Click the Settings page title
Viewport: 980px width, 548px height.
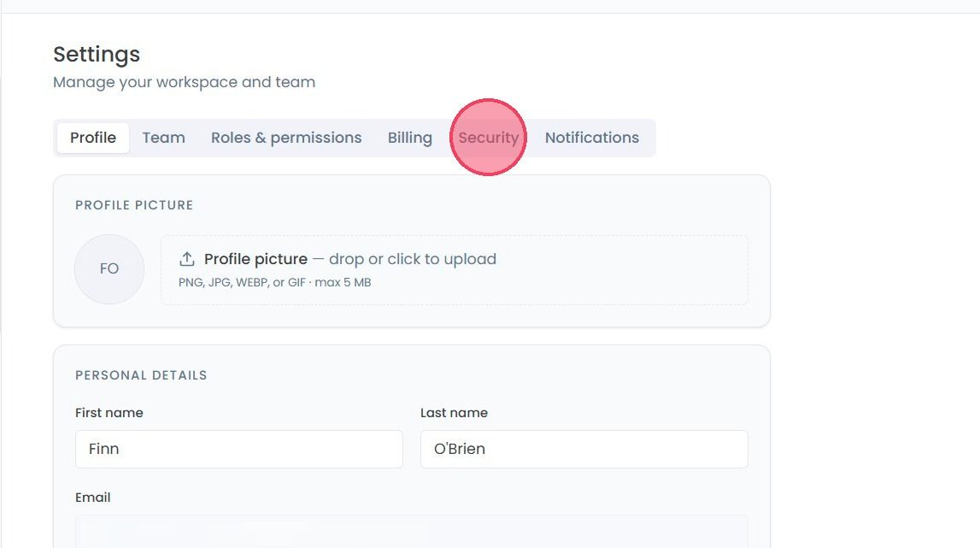(x=97, y=55)
